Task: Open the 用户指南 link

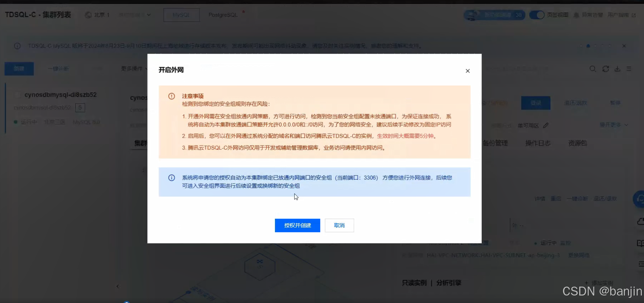Action: pyautogui.click(x=622, y=15)
